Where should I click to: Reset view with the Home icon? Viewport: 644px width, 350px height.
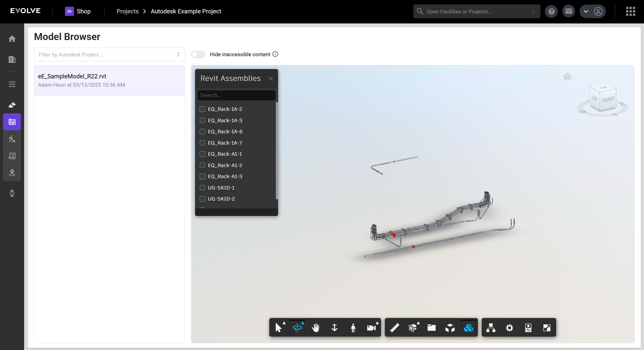(567, 76)
